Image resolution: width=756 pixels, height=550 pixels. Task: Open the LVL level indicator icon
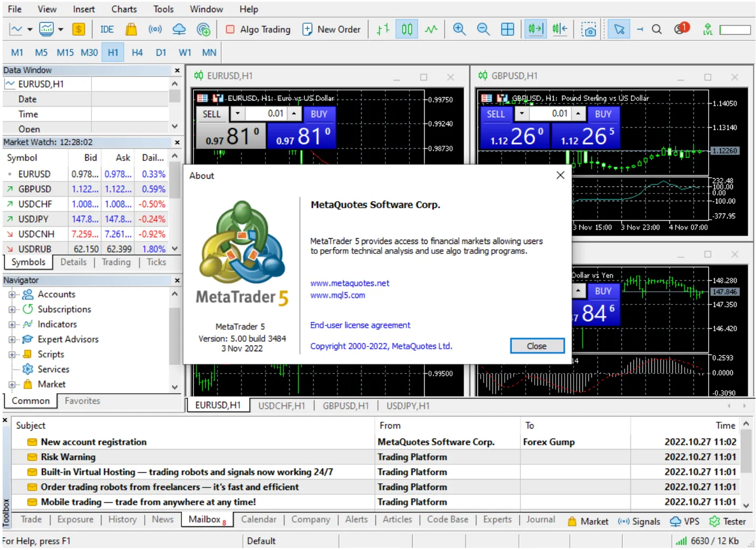(708, 29)
